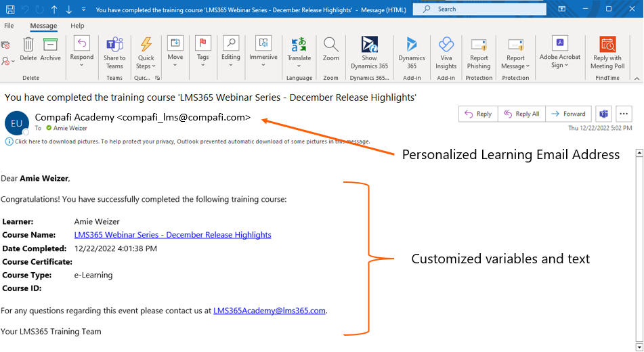Screen dimensions: 644x352
Task: Click Report Phishing icon
Action: (479, 45)
